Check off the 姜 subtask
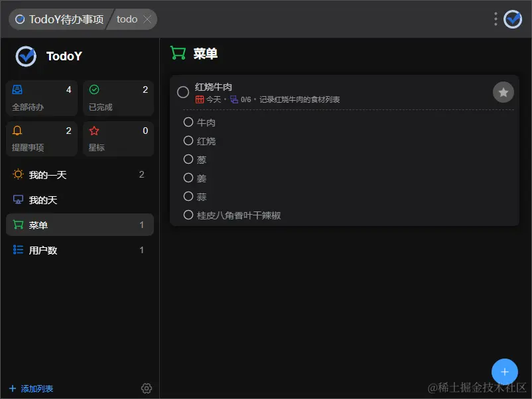 point(188,178)
